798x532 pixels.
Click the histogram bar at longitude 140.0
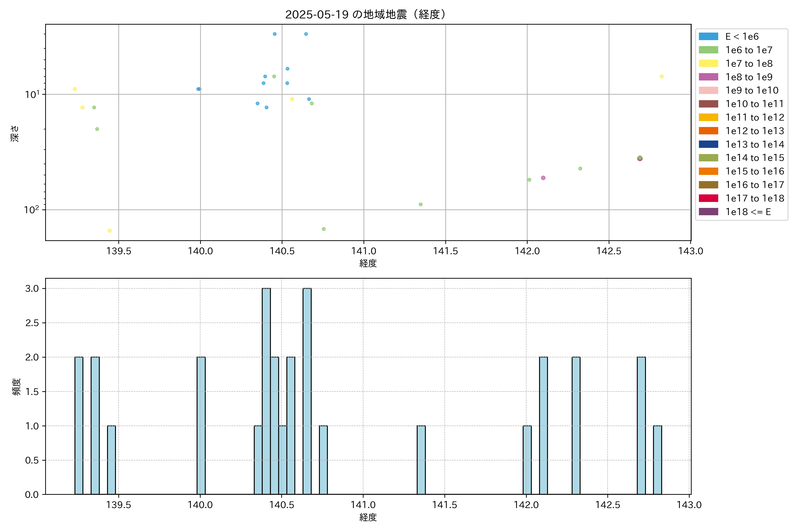[201, 425]
